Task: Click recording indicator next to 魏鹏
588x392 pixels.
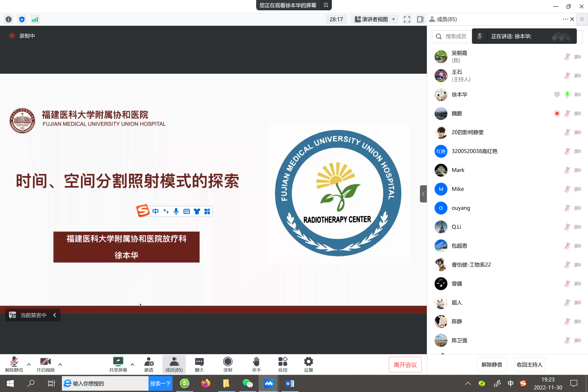Action: (557, 113)
